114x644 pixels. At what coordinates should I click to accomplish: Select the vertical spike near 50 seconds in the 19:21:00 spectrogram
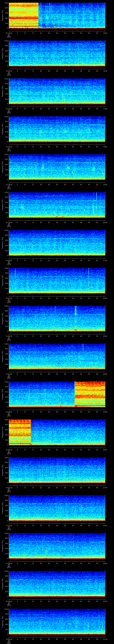[89, 279]
